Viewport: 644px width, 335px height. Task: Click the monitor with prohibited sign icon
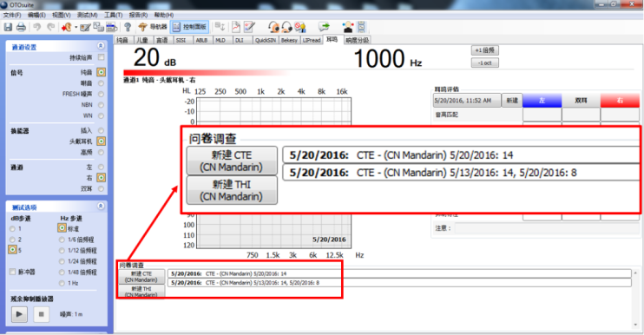click(300, 27)
